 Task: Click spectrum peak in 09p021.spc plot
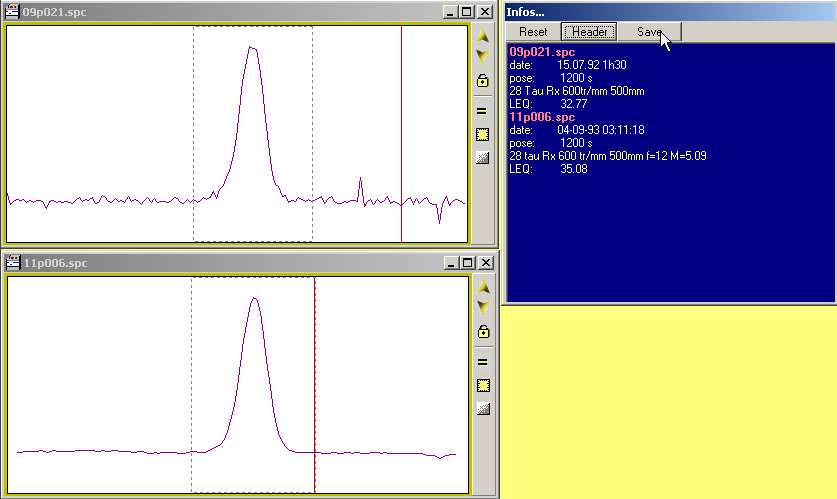(x=252, y=48)
